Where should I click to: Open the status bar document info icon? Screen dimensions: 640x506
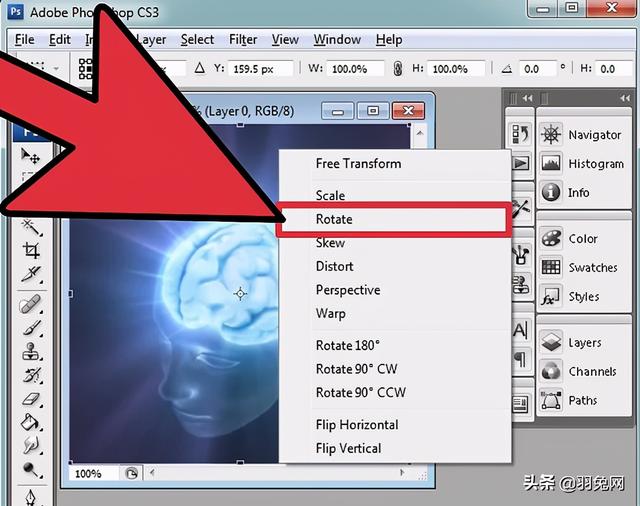click(131, 474)
